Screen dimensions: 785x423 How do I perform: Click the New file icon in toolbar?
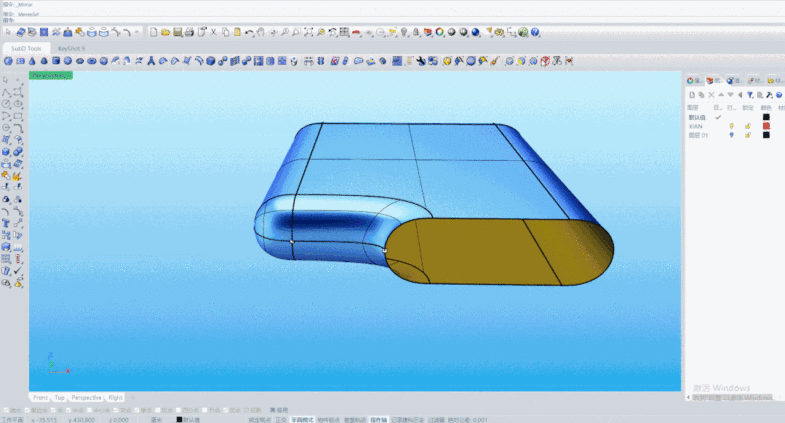pos(153,32)
